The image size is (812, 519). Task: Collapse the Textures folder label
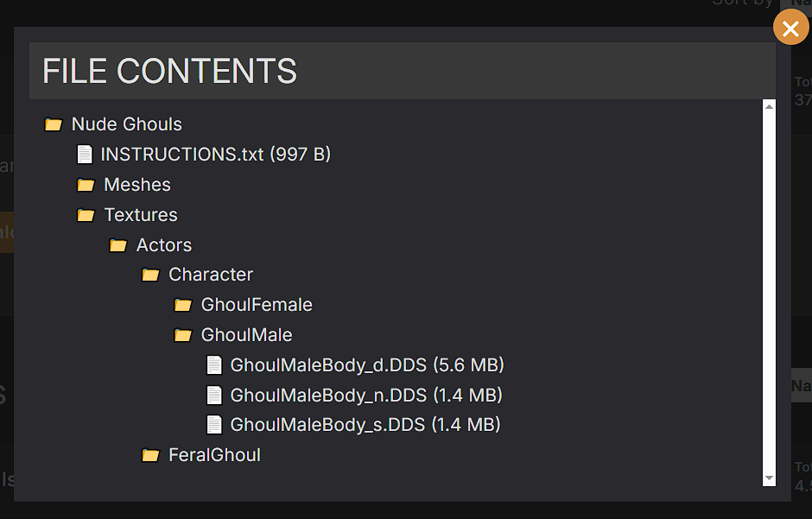141,215
